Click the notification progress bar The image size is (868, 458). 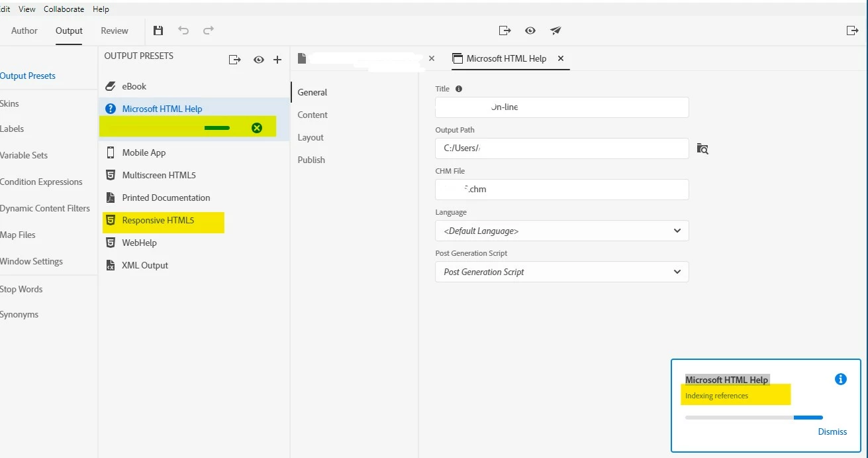[754, 418]
